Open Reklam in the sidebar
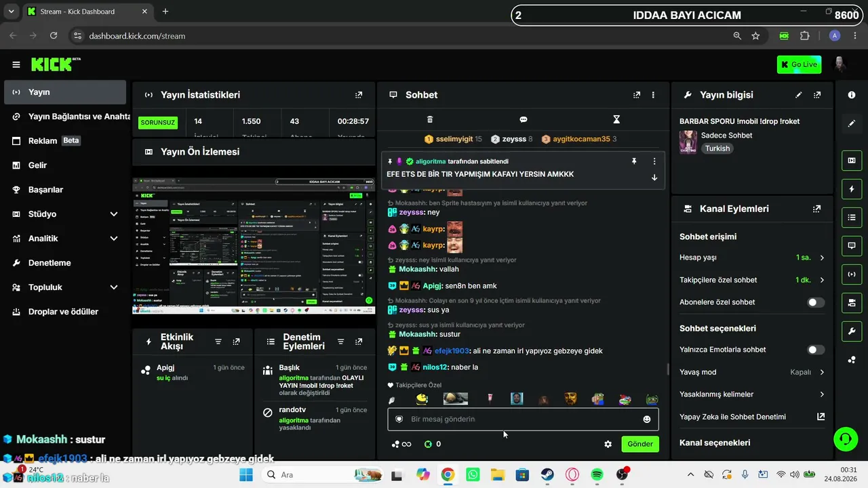The height and width of the screenshot is (488, 868). 65,141
